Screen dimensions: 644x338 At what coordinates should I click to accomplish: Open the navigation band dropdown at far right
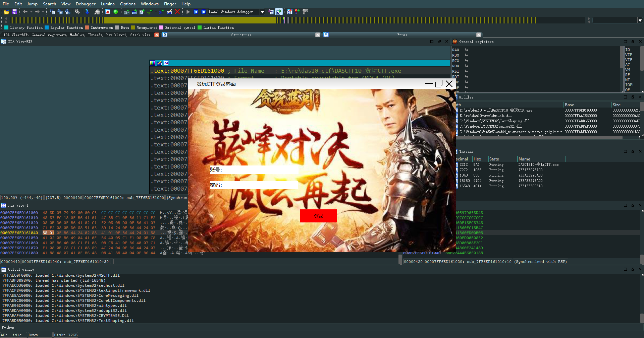(640, 20)
